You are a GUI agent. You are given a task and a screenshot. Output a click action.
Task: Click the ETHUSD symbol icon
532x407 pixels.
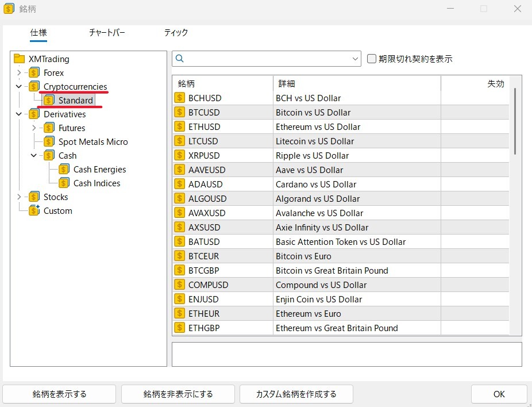coord(179,126)
